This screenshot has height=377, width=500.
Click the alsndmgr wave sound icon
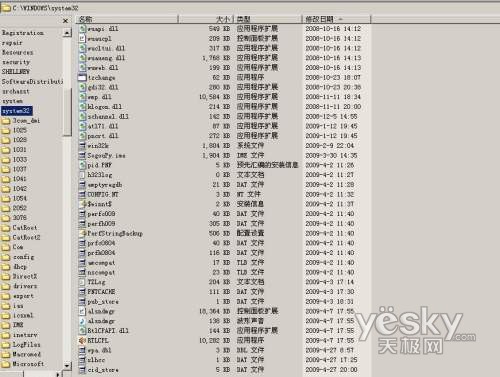pyautogui.click(x=82, y=321)
